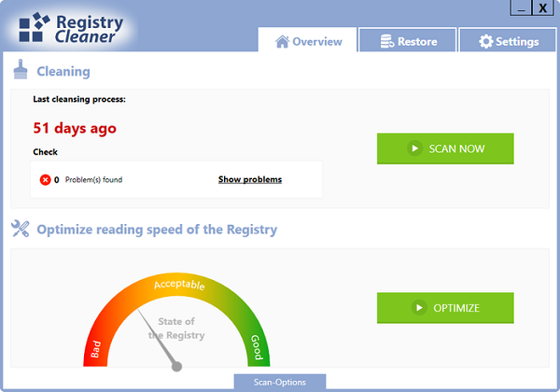Click the "51 days ago" text
Viewport: 560px width, 392px height.
[75, 128]
